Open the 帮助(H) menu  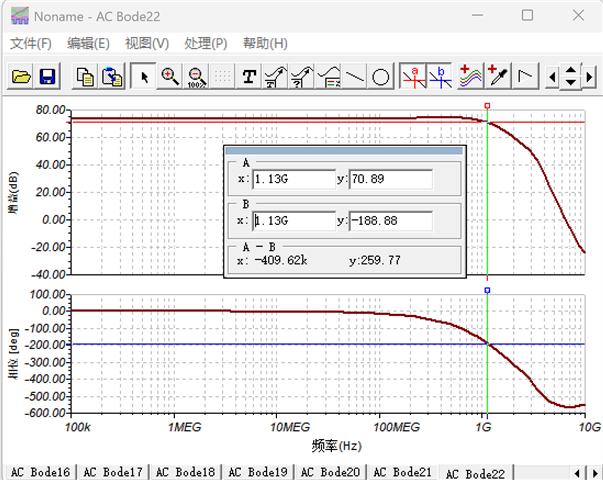point(265,43)
